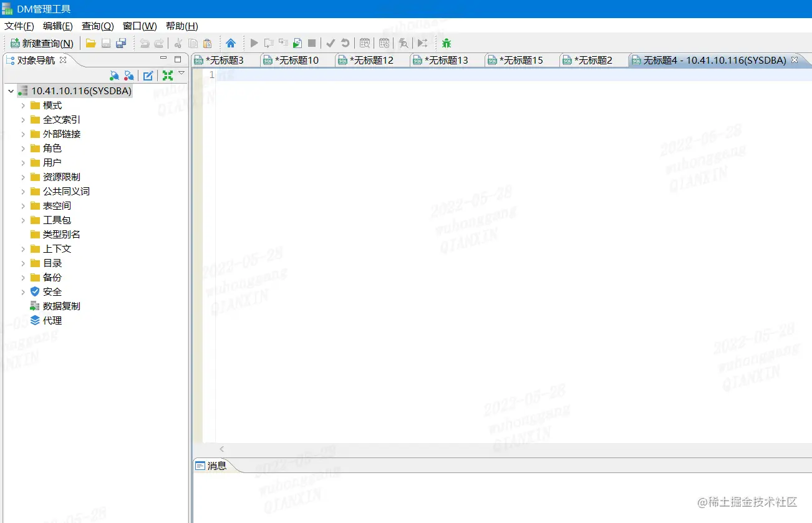Open the 编辑(E) menu
Screen dimensions: 812x523
58,26
